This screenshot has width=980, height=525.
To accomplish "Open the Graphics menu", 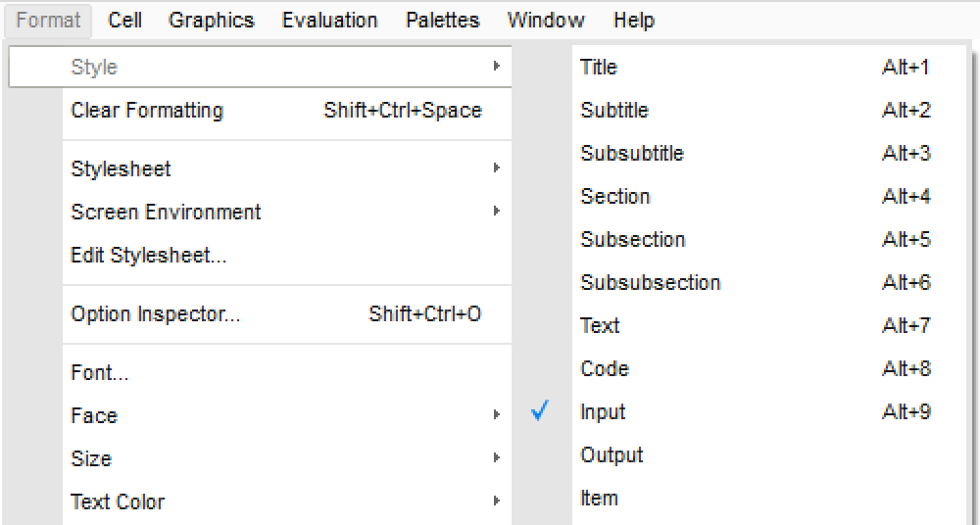I will coord(211,20).
